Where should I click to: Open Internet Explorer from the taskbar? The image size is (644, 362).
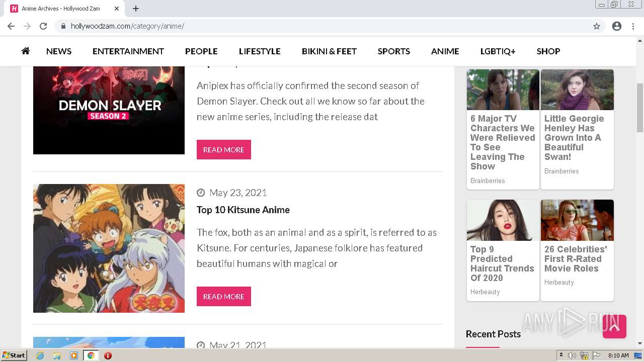coord(40,355)
